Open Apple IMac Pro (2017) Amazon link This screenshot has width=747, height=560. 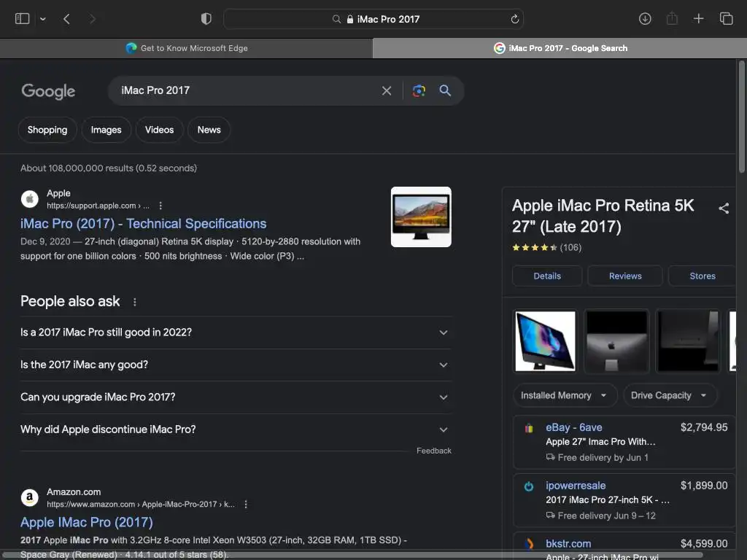(x=87, y=522)
